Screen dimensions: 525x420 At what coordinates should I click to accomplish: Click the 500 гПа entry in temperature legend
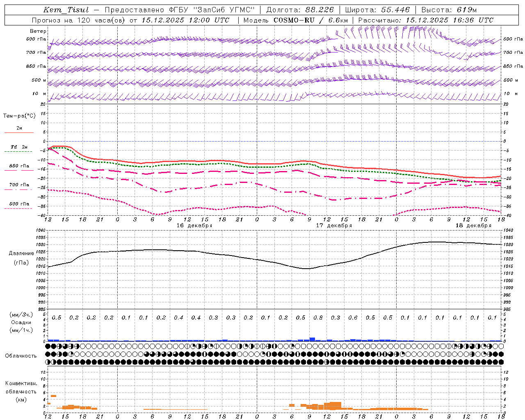pos(19,203)
